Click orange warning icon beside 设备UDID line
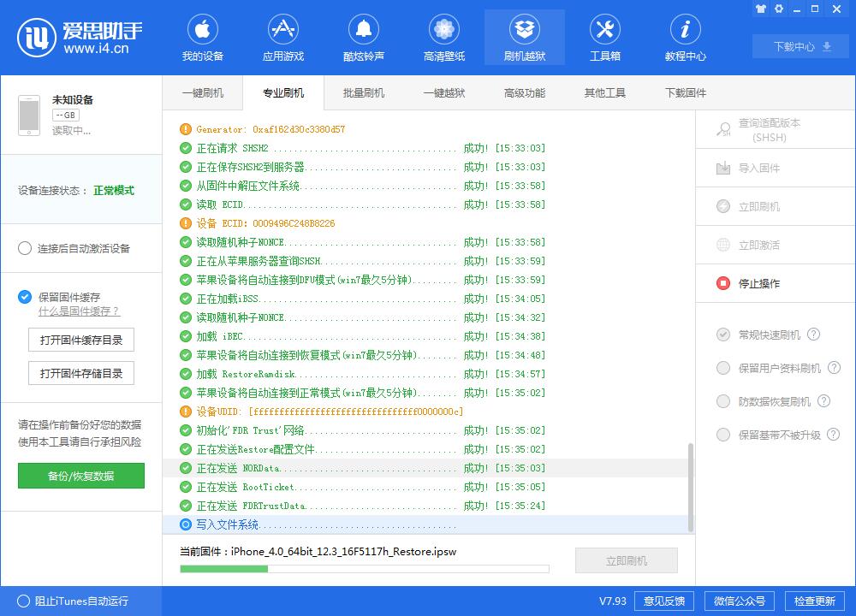This screenshot has width=856, height=616. (x=186, y=412)
